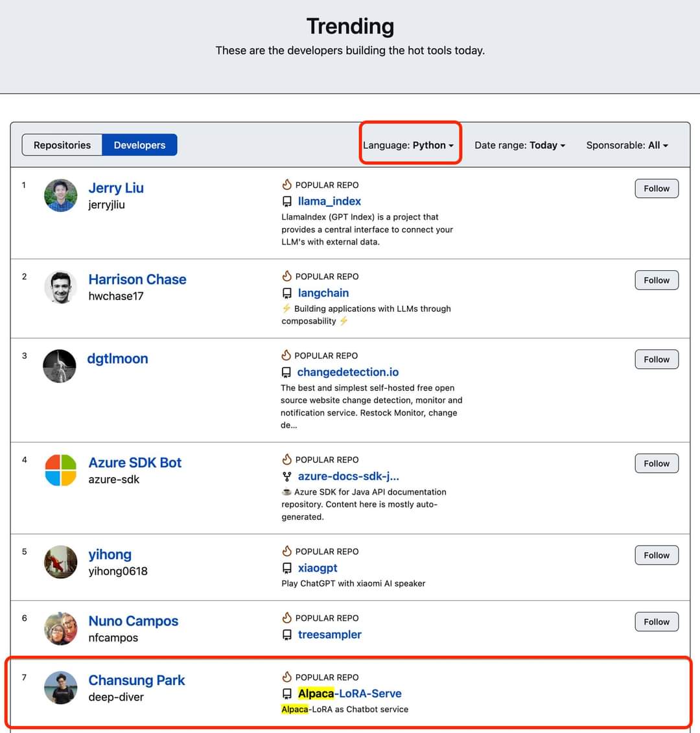Click the username text nfcampos
The image size is (700, 733).
click(113, 638)
